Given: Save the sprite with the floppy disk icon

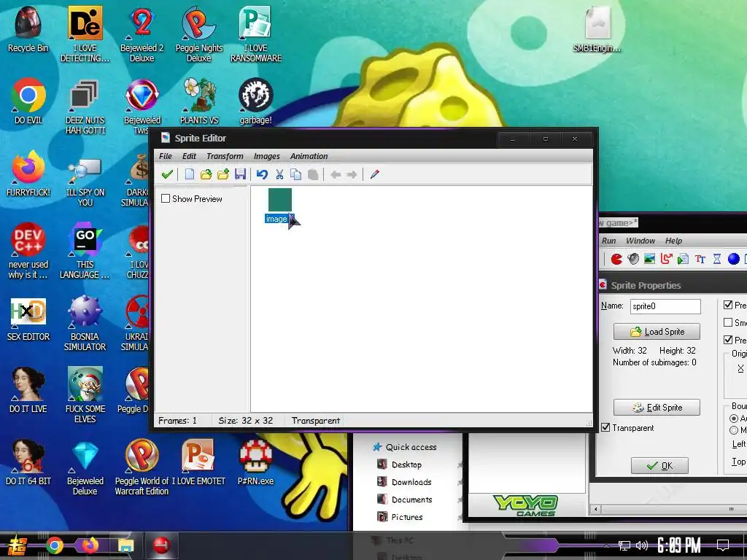Looking at the screenshot, I should click(x=240, y=174).
